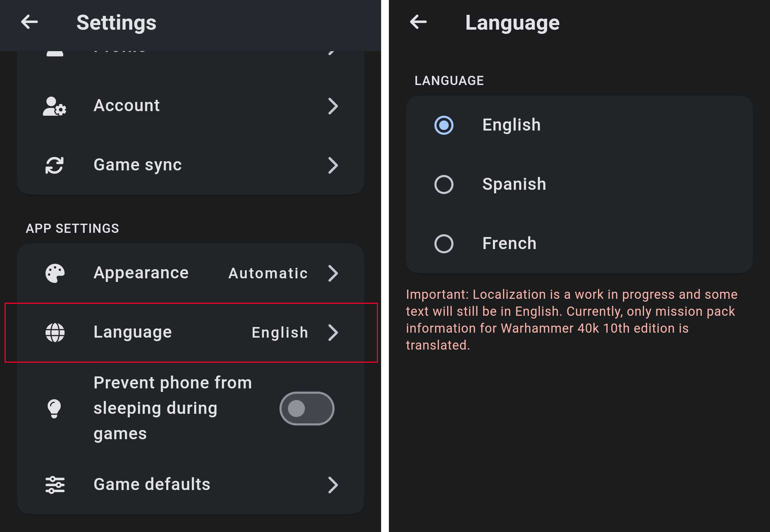
Task: Select the English radio button
Action: [444, 125]
